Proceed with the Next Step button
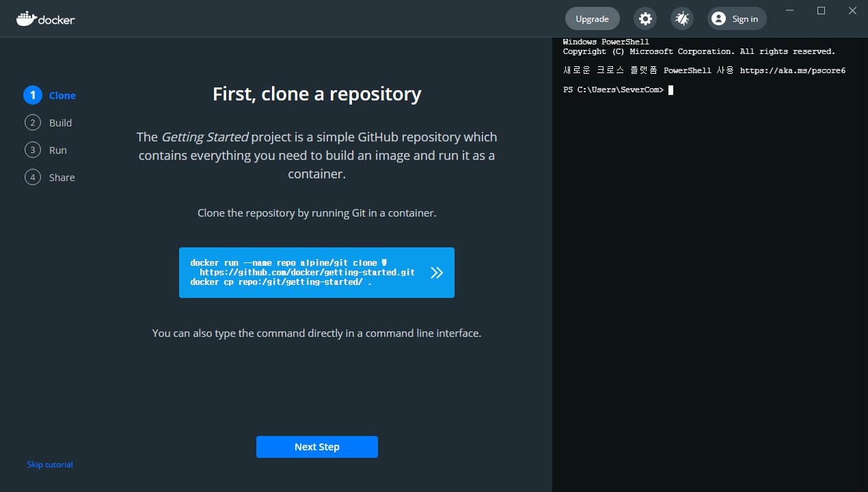 (317, 447)
